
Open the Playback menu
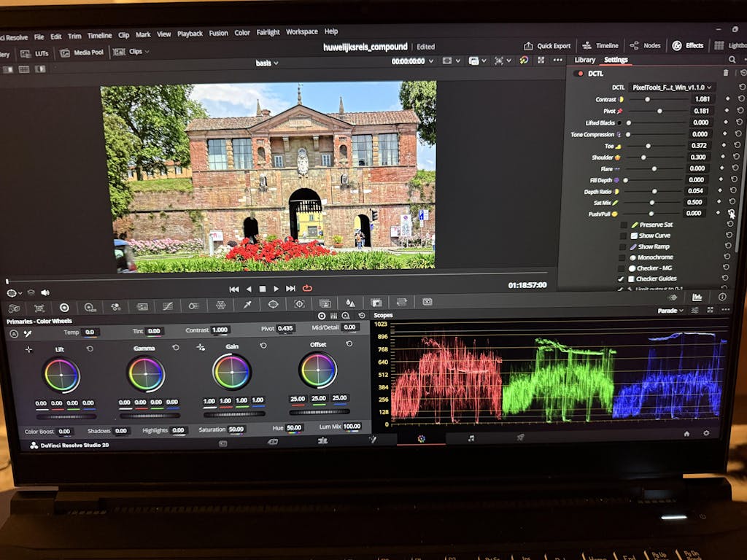190,34
